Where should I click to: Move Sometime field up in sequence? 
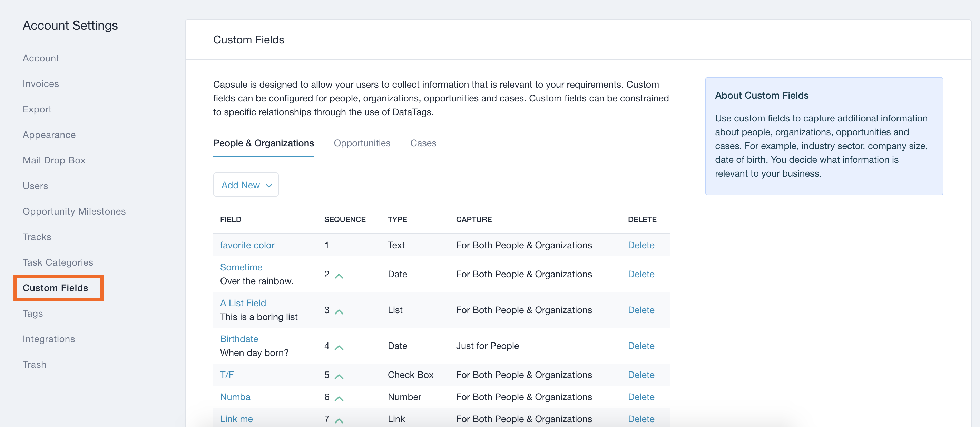tap(339, 276)
